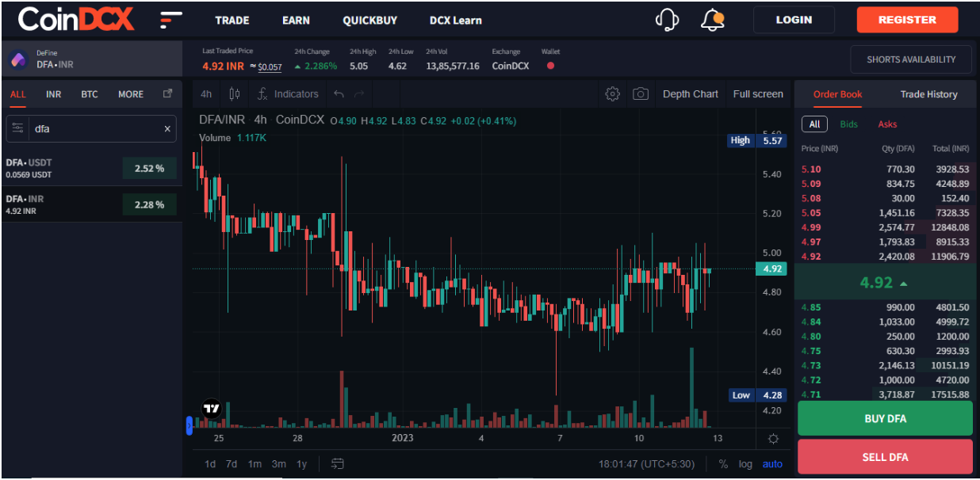Undo the last chart action

pos(339,93)
